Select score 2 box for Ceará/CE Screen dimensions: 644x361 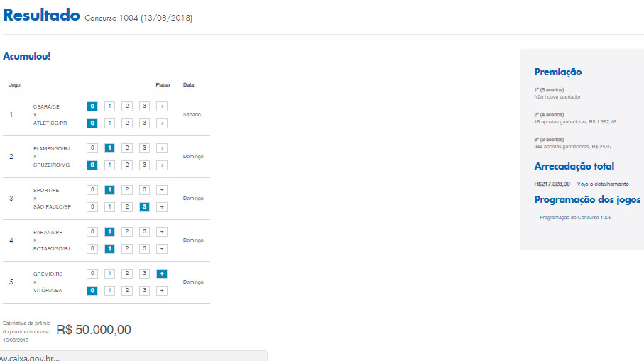point(127,106)
